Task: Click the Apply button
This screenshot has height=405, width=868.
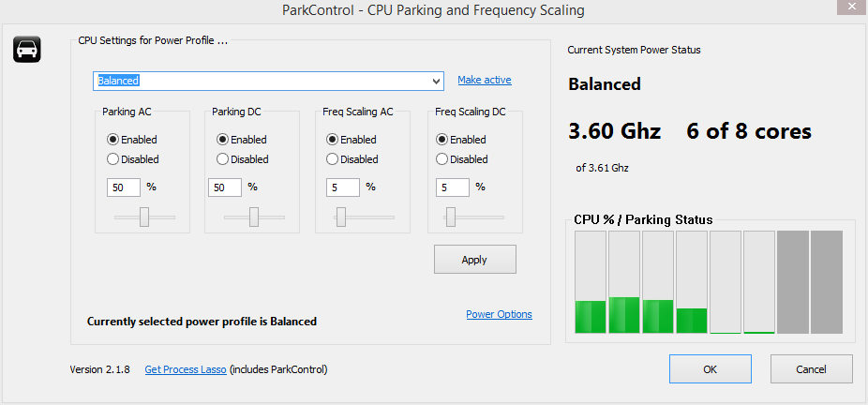Action: point(474,260)
